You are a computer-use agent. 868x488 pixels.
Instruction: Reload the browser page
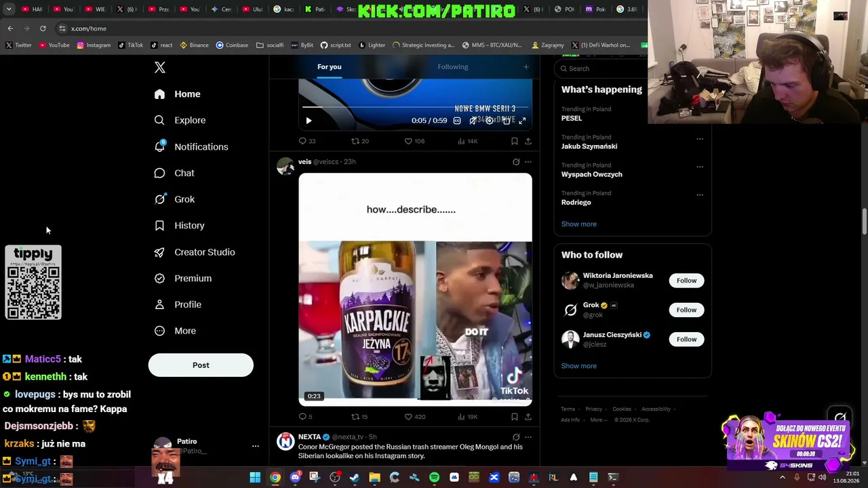coord(43,28)
